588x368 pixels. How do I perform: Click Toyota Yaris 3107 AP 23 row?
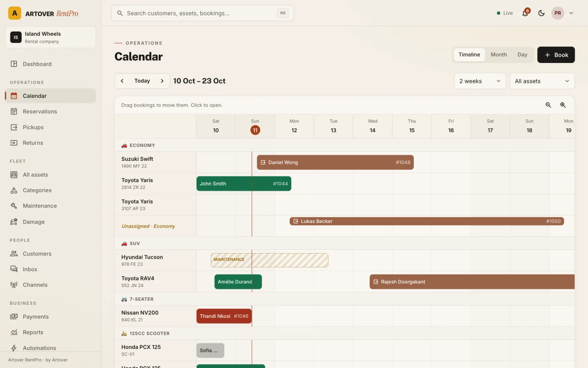click(155, 205)
